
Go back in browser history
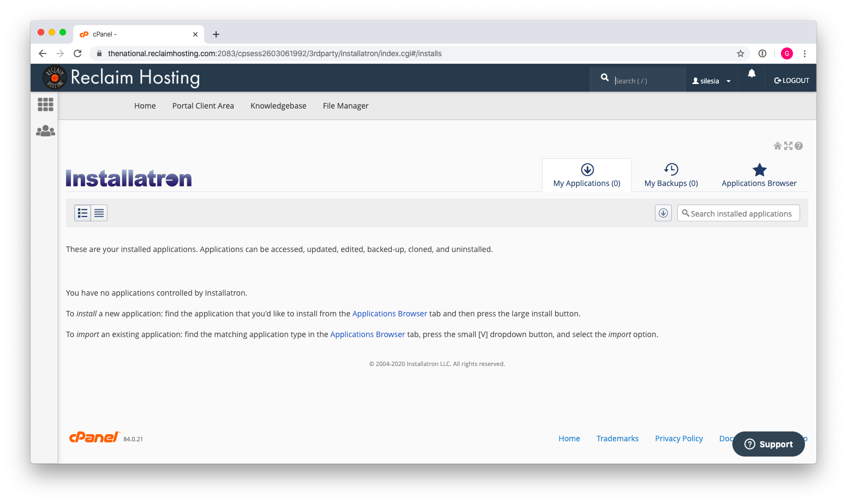tap(43, 53)
